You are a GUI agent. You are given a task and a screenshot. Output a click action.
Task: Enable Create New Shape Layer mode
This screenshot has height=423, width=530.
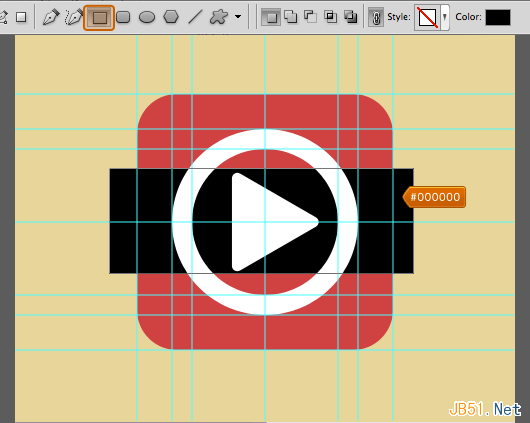click(270, 17)
